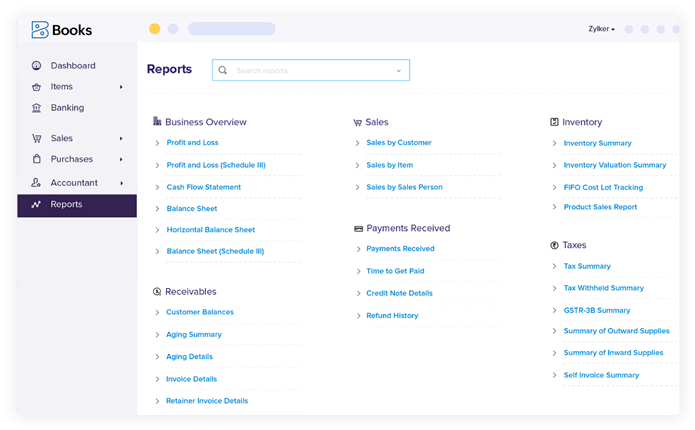Click the chevron beside Customer Balances
Image resolution: width=695 pixels, height=430 pixels.
[x=157, y=313]
